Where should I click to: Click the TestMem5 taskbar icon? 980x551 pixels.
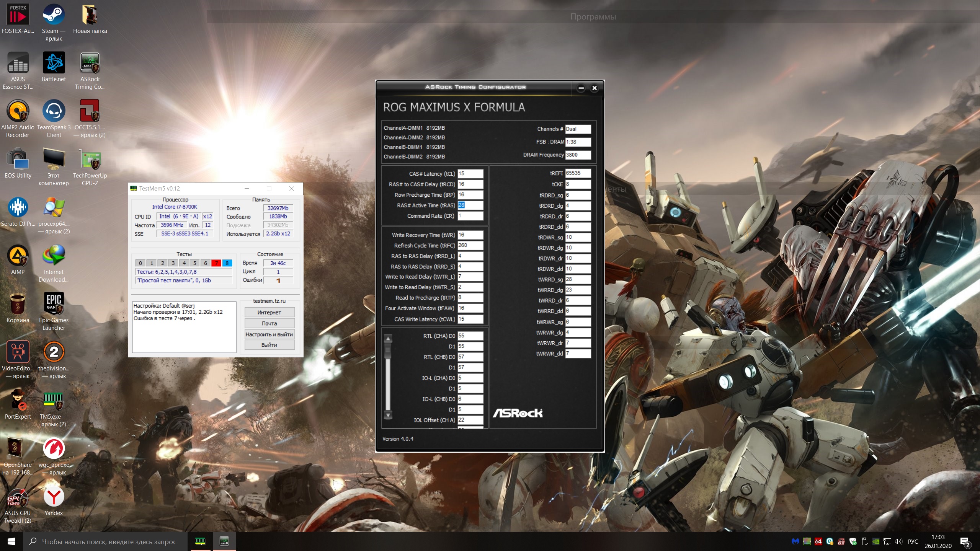point(200,541)
